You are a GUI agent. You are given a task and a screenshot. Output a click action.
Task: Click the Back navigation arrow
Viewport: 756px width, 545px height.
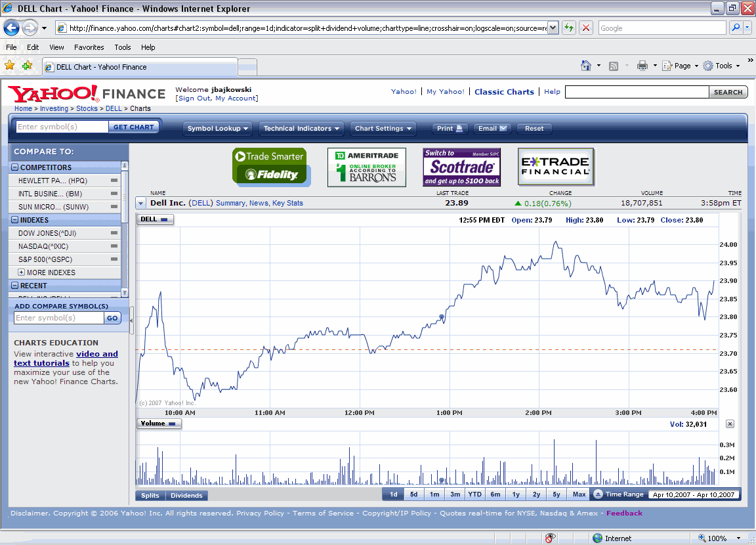point(11,28)
